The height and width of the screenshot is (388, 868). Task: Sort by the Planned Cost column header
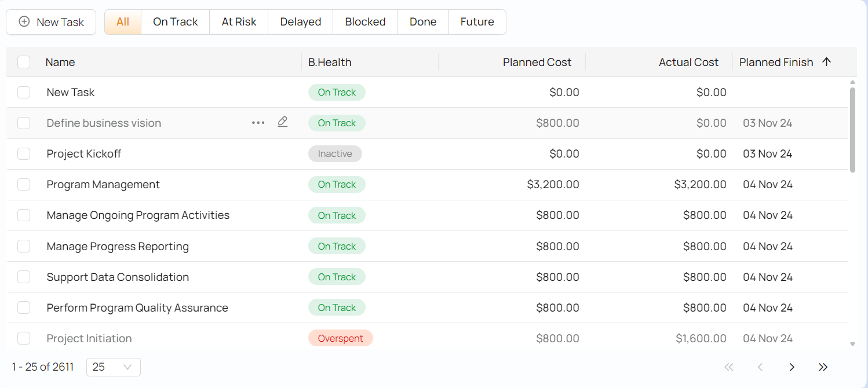click(537, 63)
